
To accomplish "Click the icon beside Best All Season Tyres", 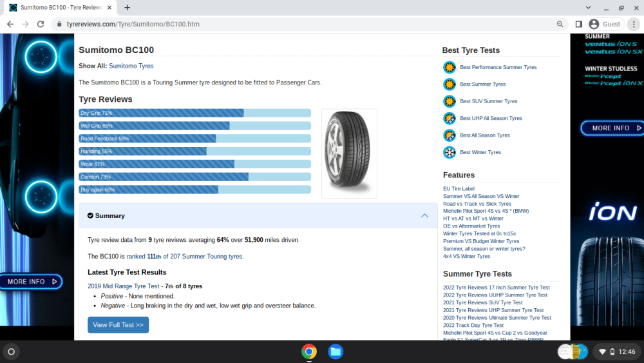I will pos(450,135).
